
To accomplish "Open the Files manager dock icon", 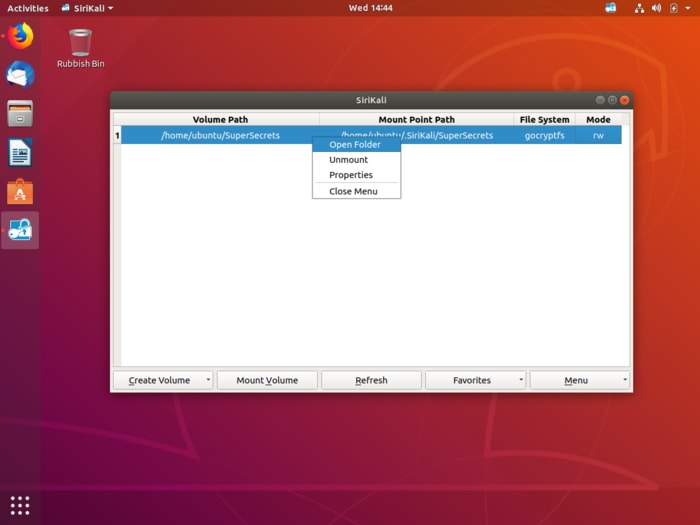I will pyautogui.click(x=20, y=113).
